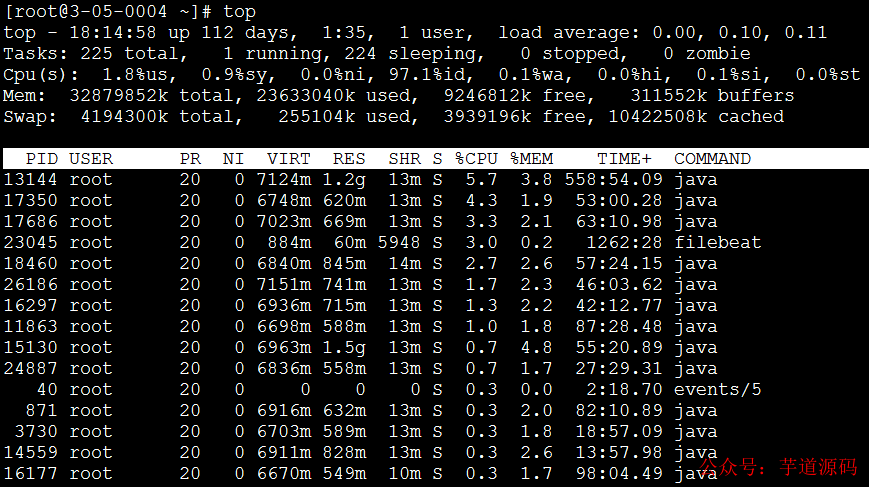
Task: Click the RES column header
Action: [x=349, y=159]
